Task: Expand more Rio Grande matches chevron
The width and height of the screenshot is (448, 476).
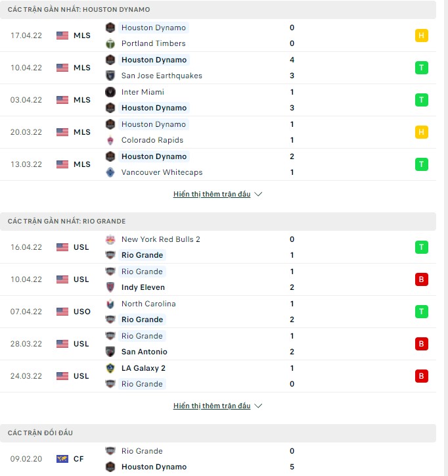Action: point(258,406)
